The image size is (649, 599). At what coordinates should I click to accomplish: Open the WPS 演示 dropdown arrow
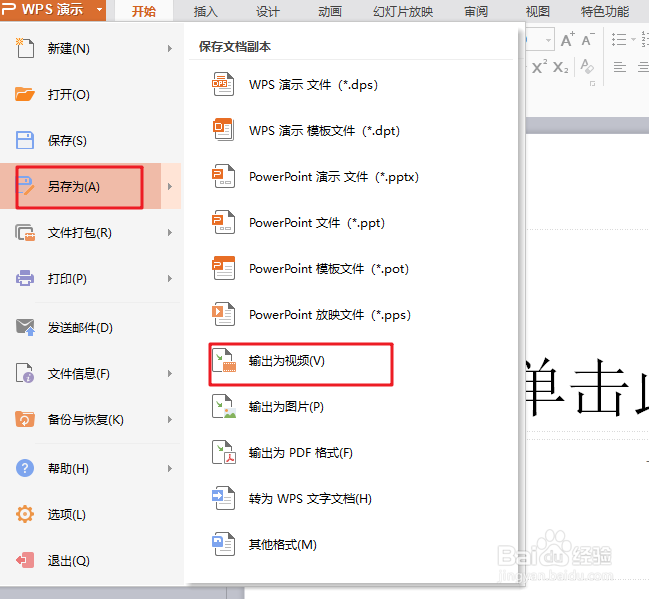pos(99,9)
